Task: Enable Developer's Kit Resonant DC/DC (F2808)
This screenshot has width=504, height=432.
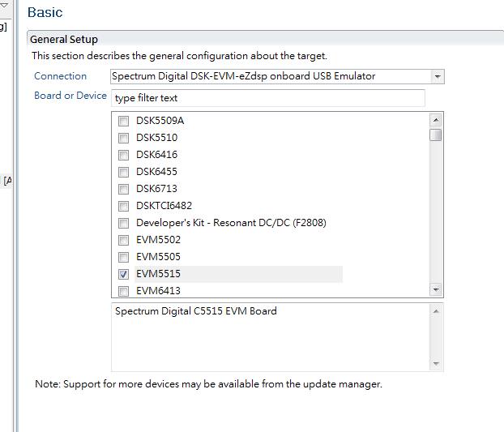Action: click(123, 223)
